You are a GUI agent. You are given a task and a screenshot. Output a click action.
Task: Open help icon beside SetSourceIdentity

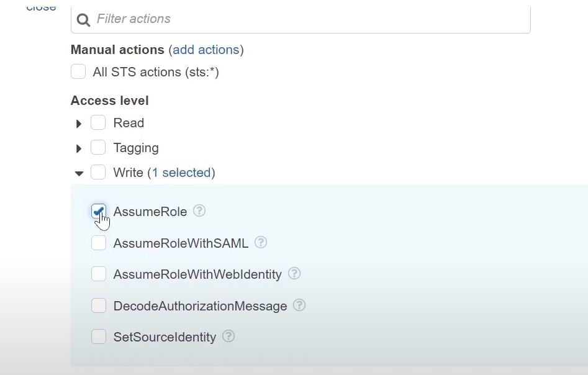click(x=228, y=336)
